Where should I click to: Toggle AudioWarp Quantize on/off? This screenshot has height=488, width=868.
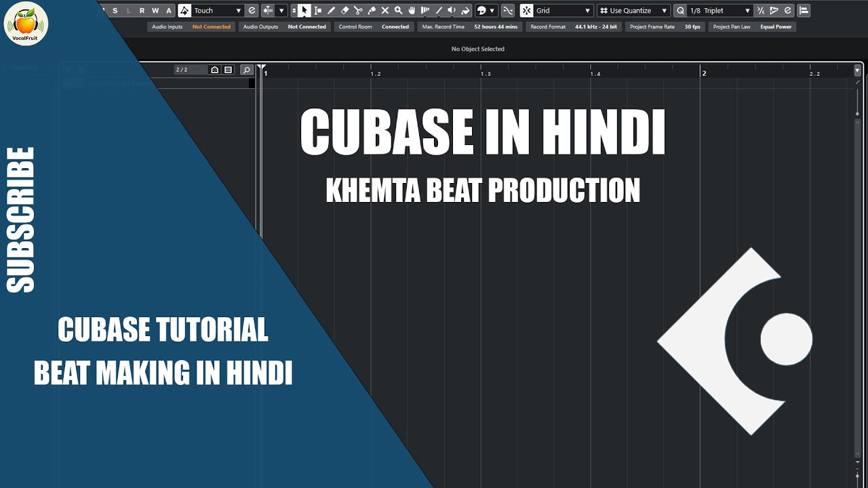point(774,10)
